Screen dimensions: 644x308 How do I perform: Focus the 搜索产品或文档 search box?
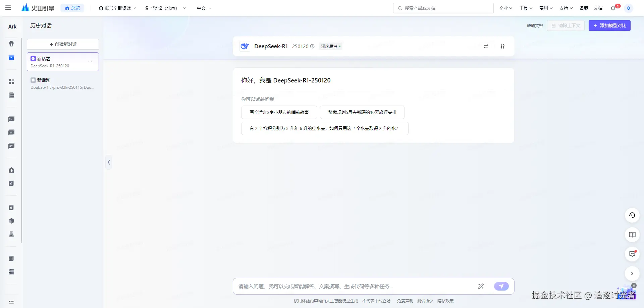click(x=443, y=8)
